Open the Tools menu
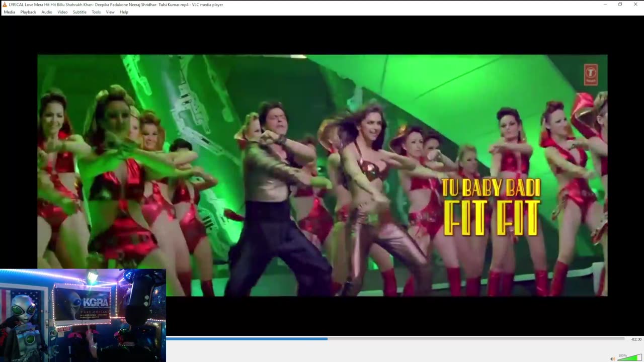This screenshot has width=644, height=362. pyautogui.click(x=96, y=12)
